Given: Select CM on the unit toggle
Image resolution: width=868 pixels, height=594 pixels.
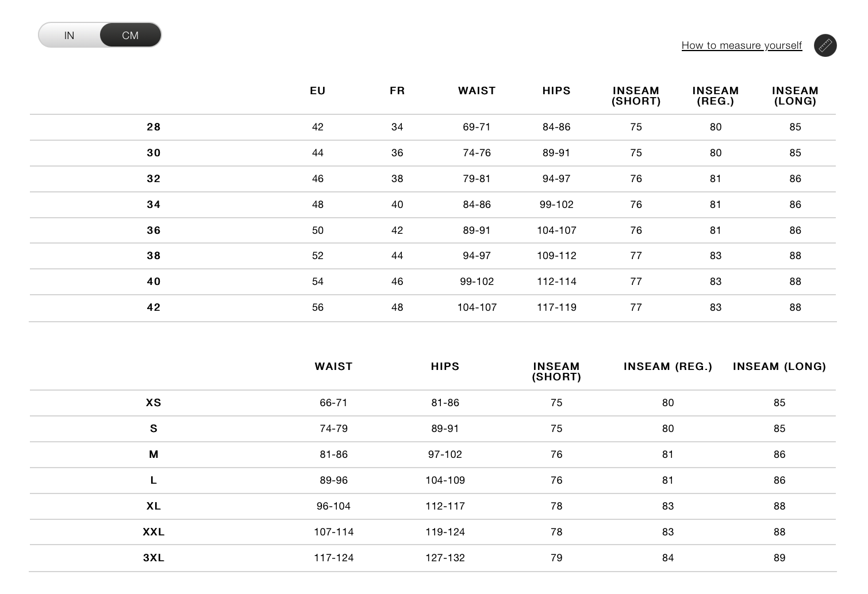Looking at the screenshot, I should pyautogui.click(x=130, y=36).
